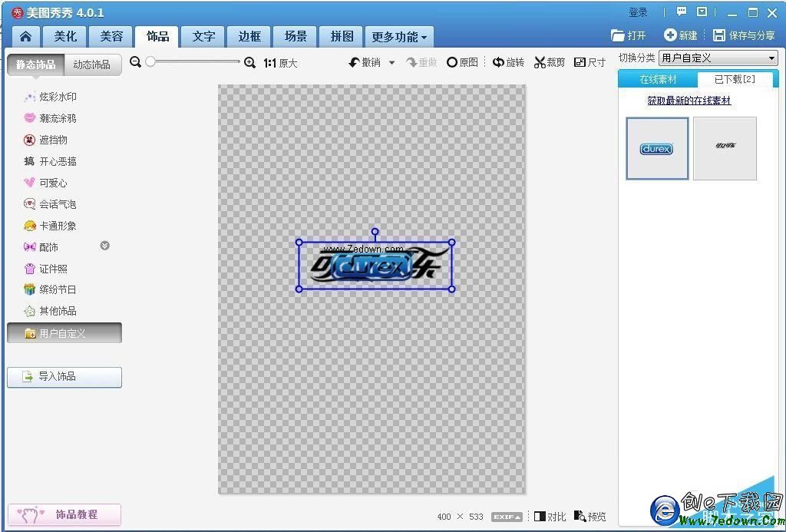Open the title bar menu dropdown icon

click(702, 12)
